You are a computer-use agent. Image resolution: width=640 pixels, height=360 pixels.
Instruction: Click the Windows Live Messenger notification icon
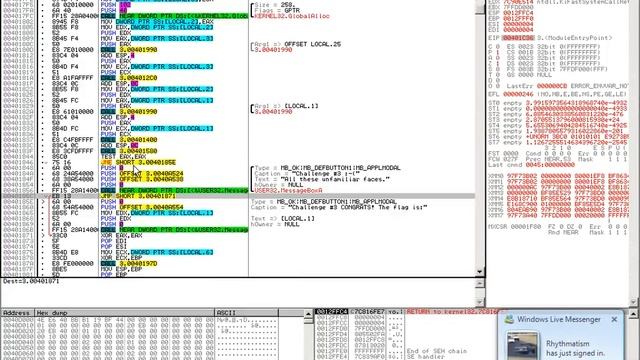[509, 320]
